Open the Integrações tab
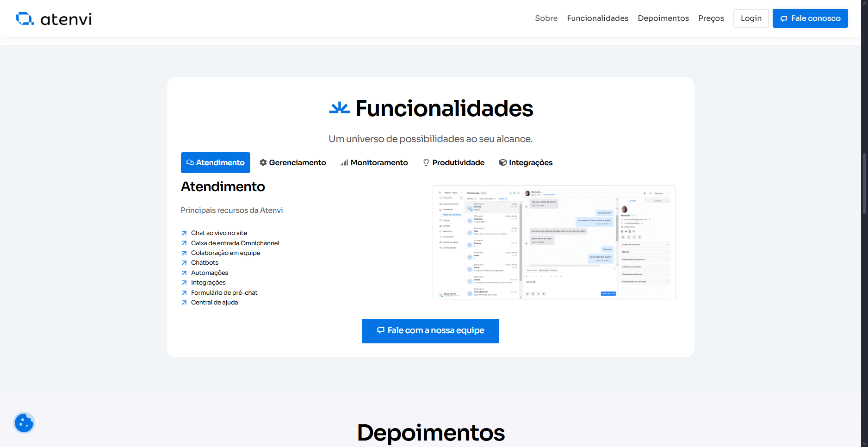This screenshot has height=447, width=868. (526, 162)
